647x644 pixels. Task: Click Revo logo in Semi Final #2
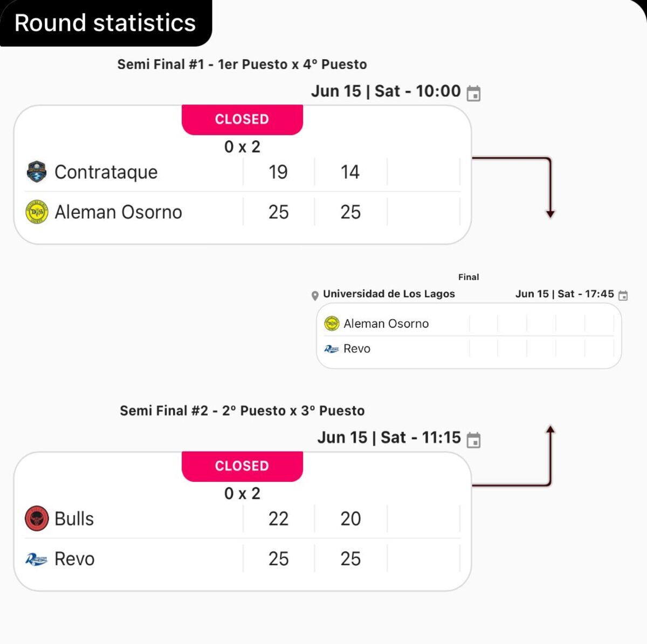point(36,559)
